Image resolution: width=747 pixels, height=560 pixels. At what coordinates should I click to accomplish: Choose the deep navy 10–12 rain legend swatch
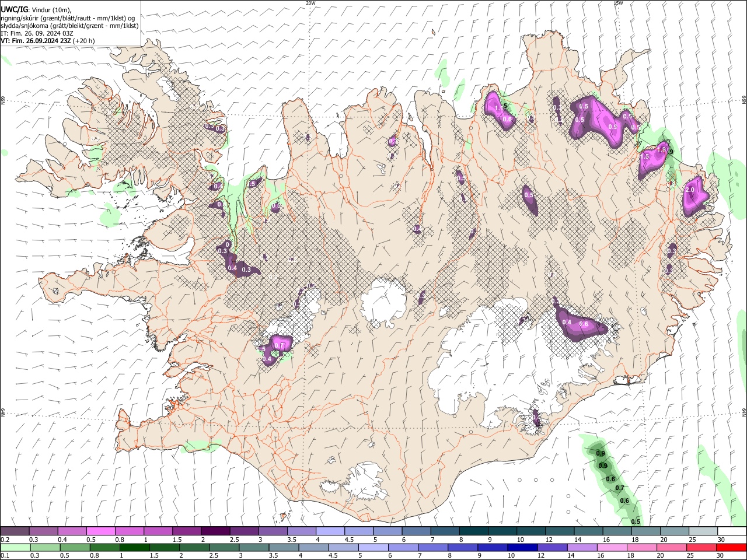point(522,548)
